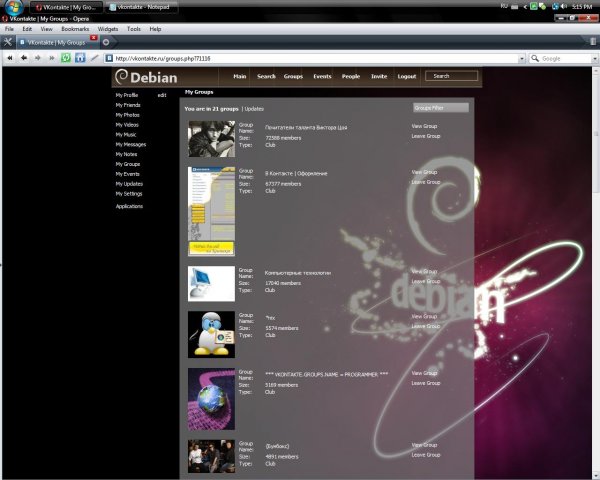Reload the page with green button
Image resolution: width=600 pixels, height=480 pixels.
click(x=66, y=58)
